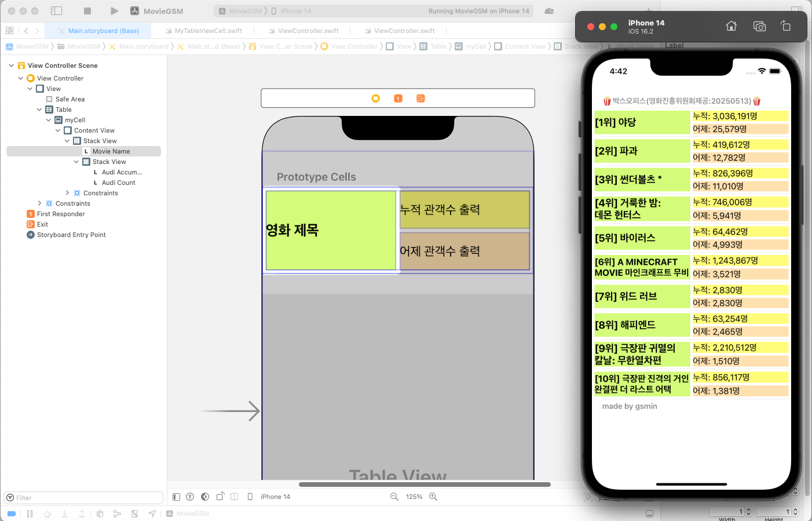Screen dimensions: 812x521
Task: Toggle the navigator sidebar in Xcode
Action: 57,11
